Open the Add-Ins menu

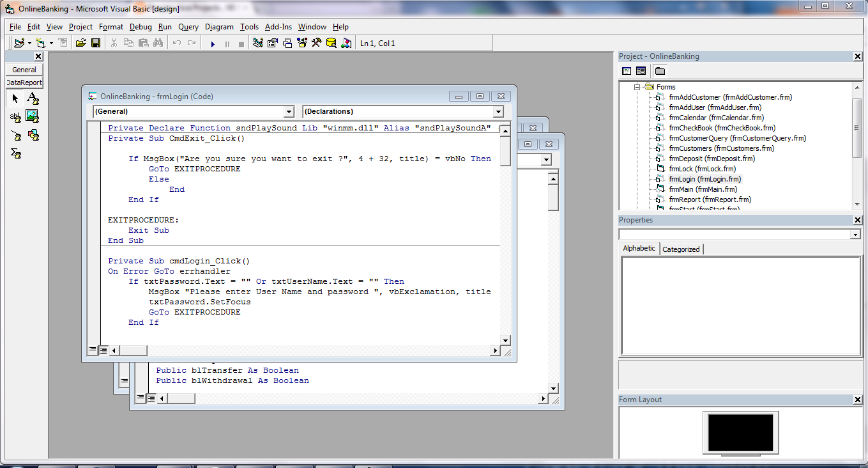tap(278, 27)
